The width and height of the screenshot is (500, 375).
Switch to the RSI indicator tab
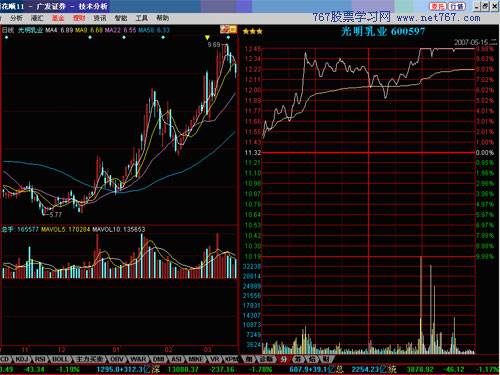pyautogui.click(x=40, y=359)
